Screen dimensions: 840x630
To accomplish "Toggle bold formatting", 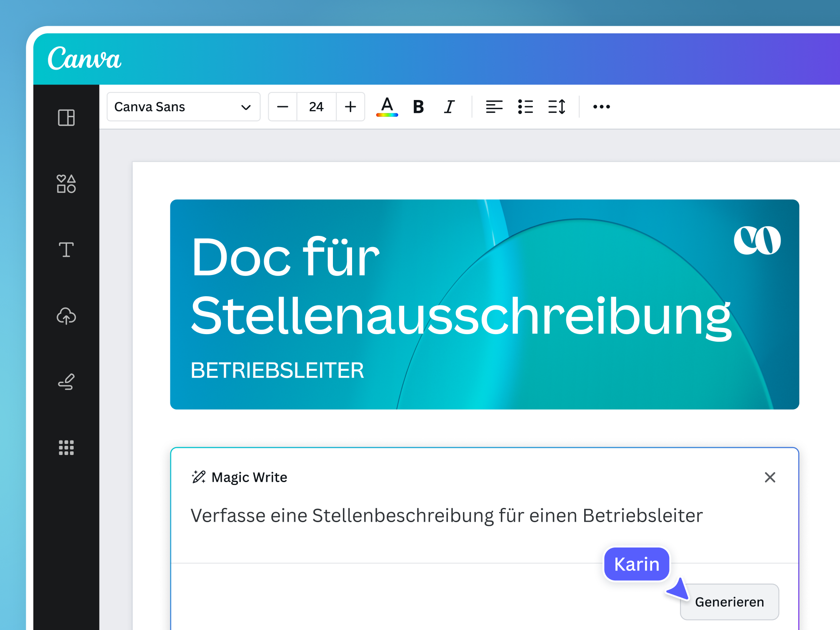I will click(x=418, y=107).
